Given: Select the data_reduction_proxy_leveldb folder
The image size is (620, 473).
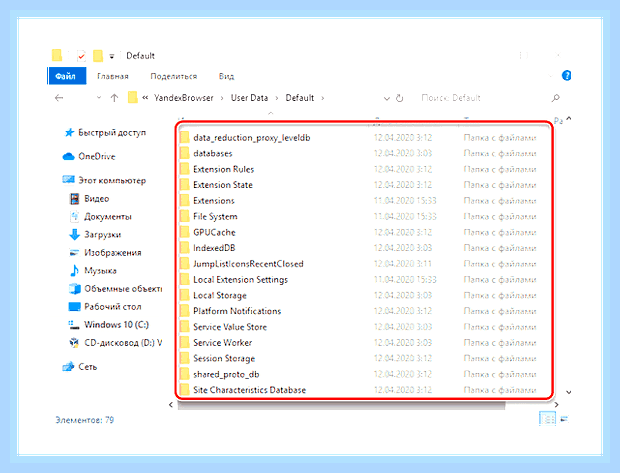Looking at the screenshot, I should coord(251,138).
